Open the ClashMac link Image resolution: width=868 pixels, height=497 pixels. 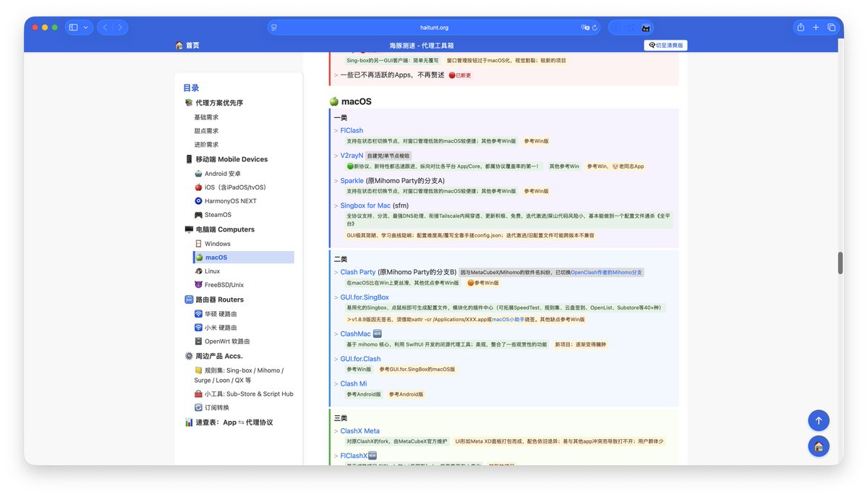(356, 334)
